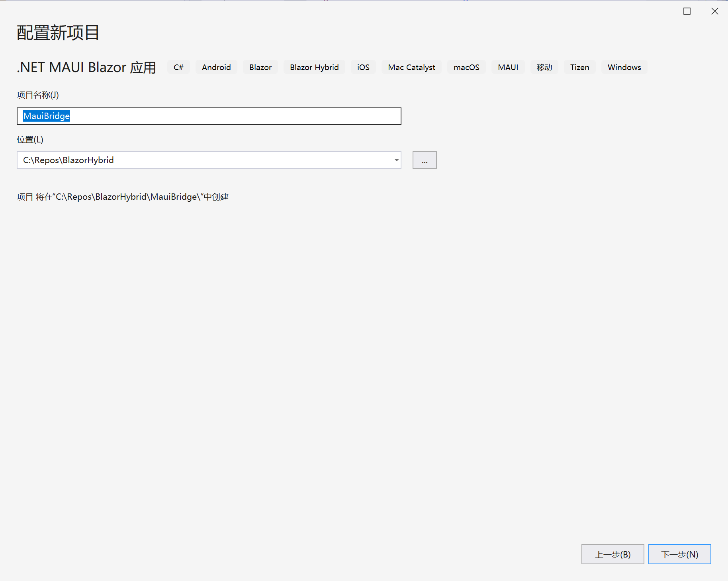This screenshot has width=728, height=581.
Task: Click the Blazor Hybrid tag
Action: [x=314, y=67]
